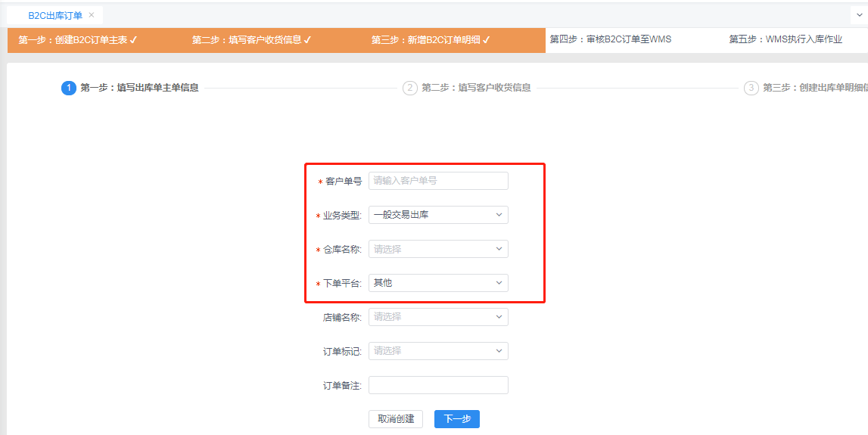Open the 仓库名称 dropdown

click(x=438, y=249)
